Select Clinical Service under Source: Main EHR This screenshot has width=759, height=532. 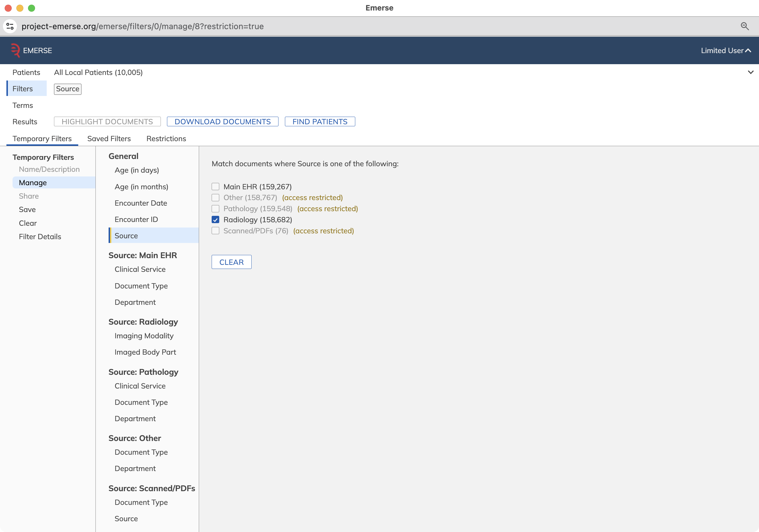(x=140, y=269)
